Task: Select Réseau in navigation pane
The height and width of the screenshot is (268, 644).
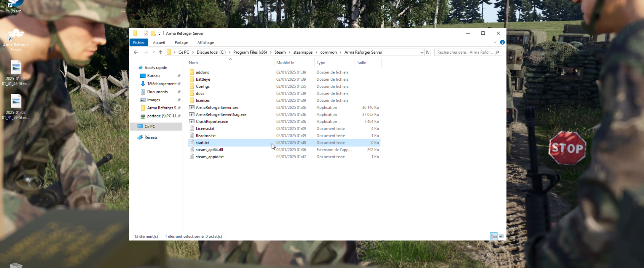Action: click(x=151, y=137)
